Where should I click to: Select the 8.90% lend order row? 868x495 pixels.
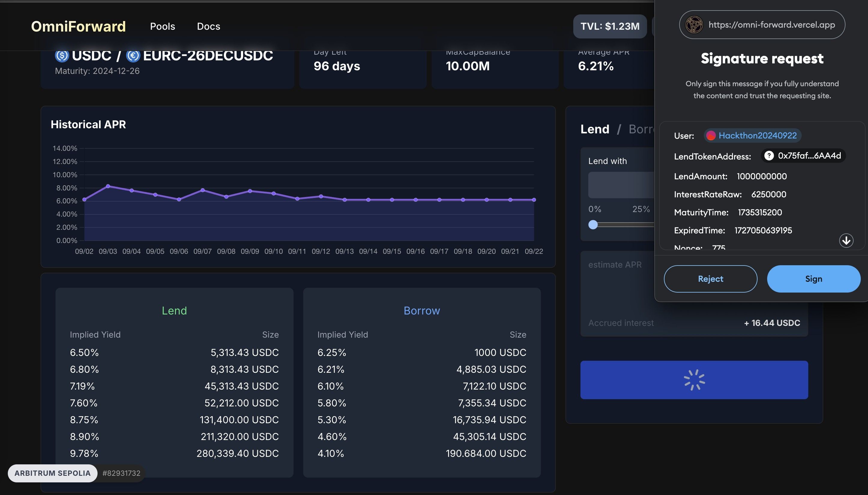coord(174,436)
